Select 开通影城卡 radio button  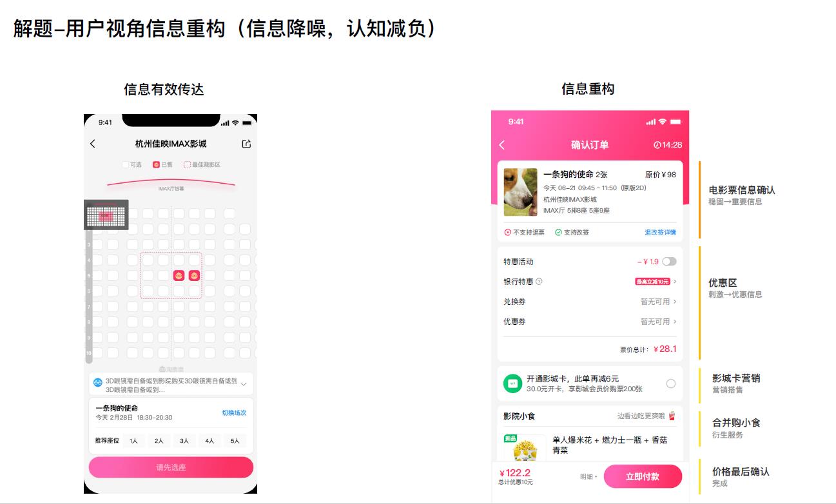pyautogui.click(x=671, y=383)
